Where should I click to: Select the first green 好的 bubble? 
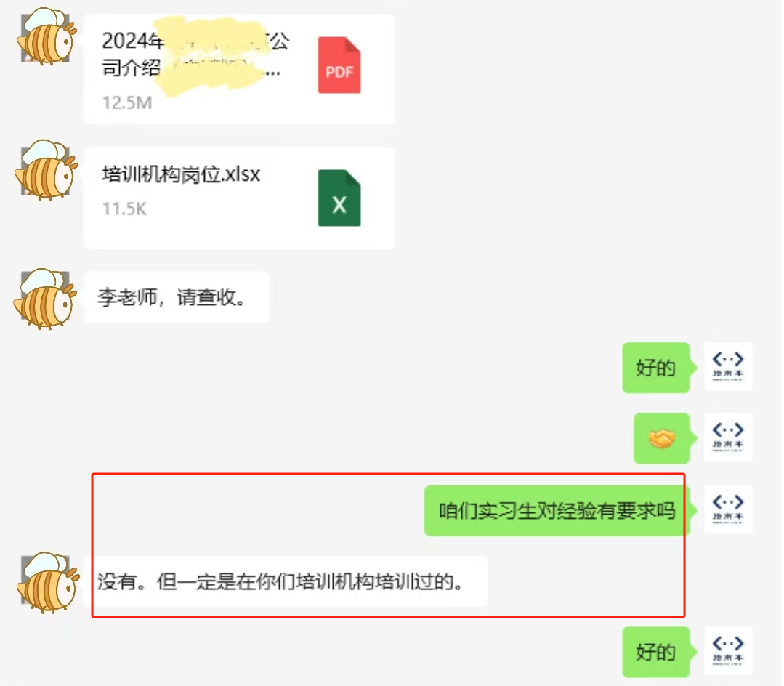pos(656,368)
